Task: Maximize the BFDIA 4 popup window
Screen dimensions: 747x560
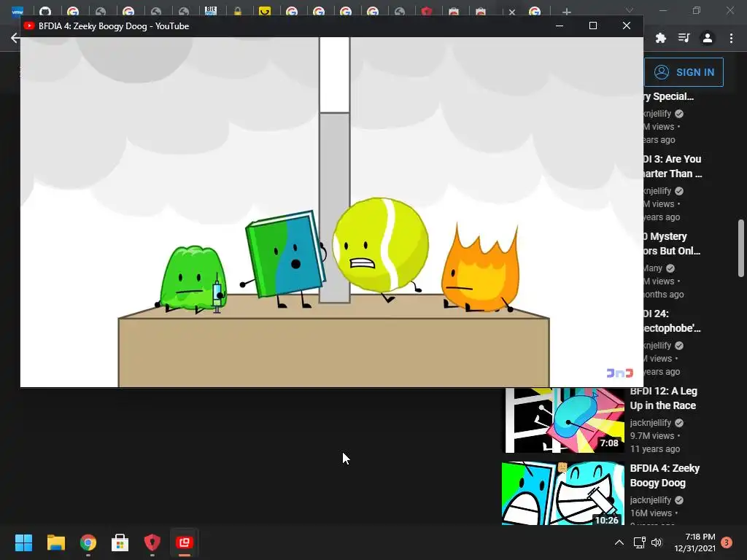Action: click(x=592, y=26)
